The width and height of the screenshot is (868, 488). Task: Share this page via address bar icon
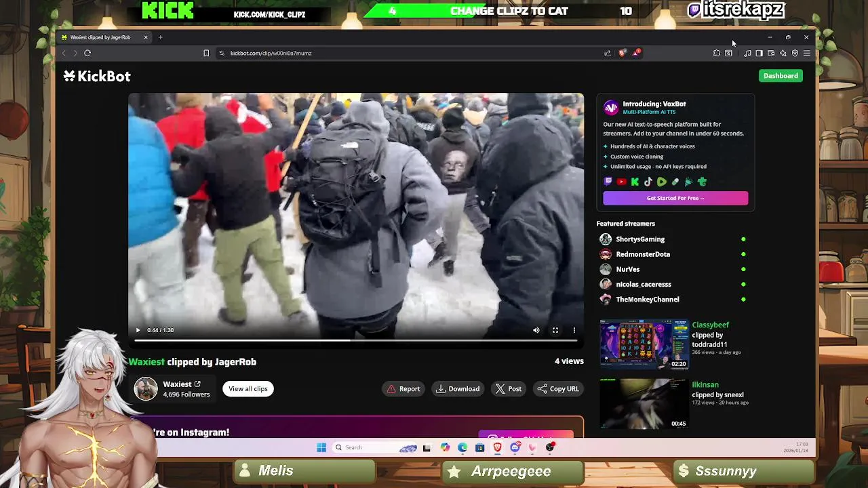(608, 53)
